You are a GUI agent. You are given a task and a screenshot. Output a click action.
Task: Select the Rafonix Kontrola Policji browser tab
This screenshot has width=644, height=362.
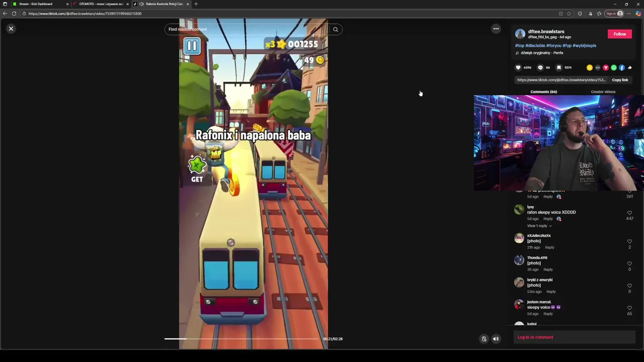click(x=161, y=4)
